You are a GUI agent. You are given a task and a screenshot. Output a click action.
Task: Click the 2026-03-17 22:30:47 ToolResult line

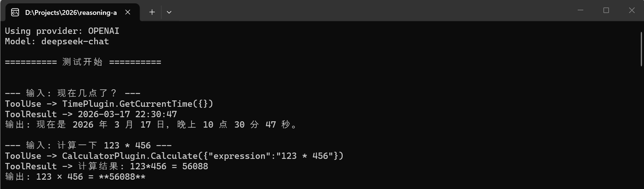91,114
